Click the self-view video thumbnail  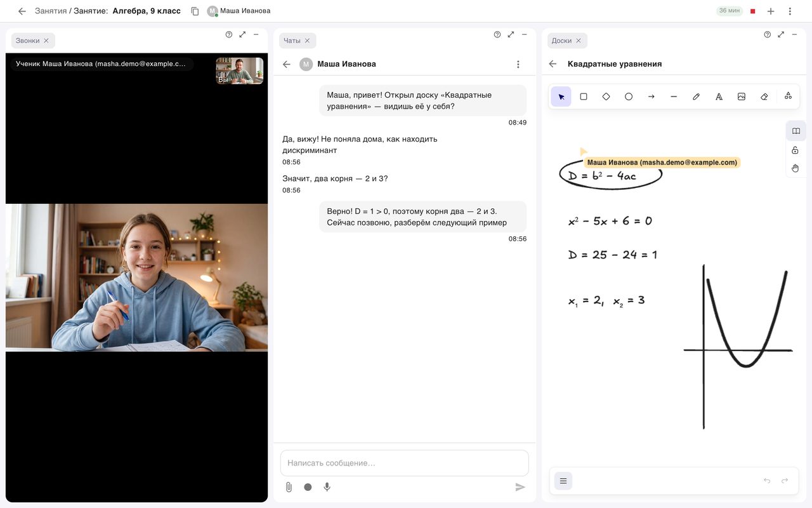(x=240, y=71)
